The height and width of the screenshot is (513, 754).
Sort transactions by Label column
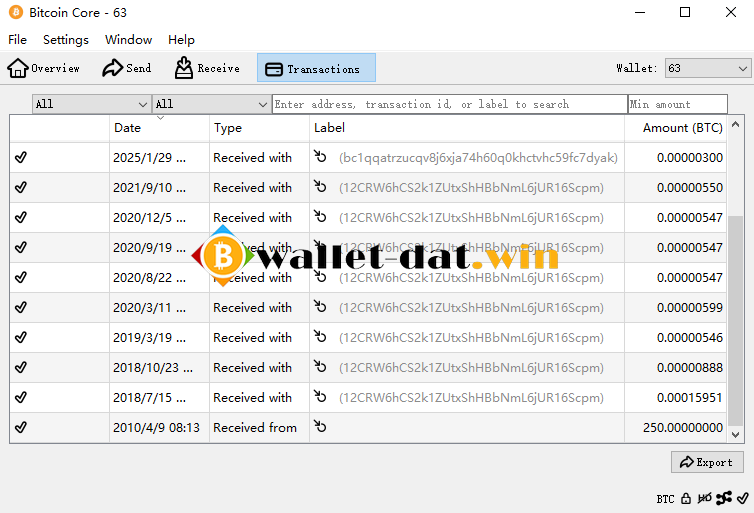(x=467, y=128)
